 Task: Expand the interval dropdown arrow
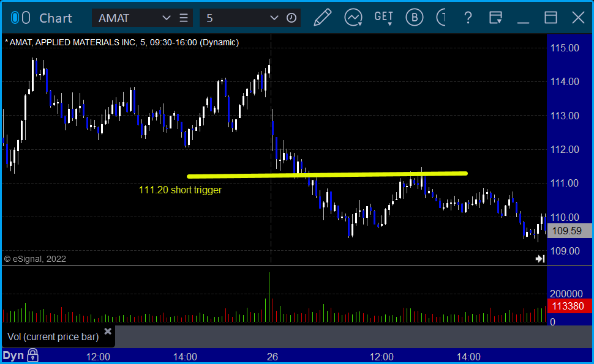click(x=274, y=18)
